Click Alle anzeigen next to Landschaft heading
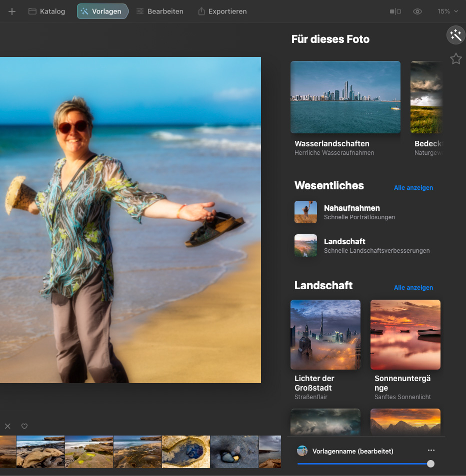 pos(413,288)
